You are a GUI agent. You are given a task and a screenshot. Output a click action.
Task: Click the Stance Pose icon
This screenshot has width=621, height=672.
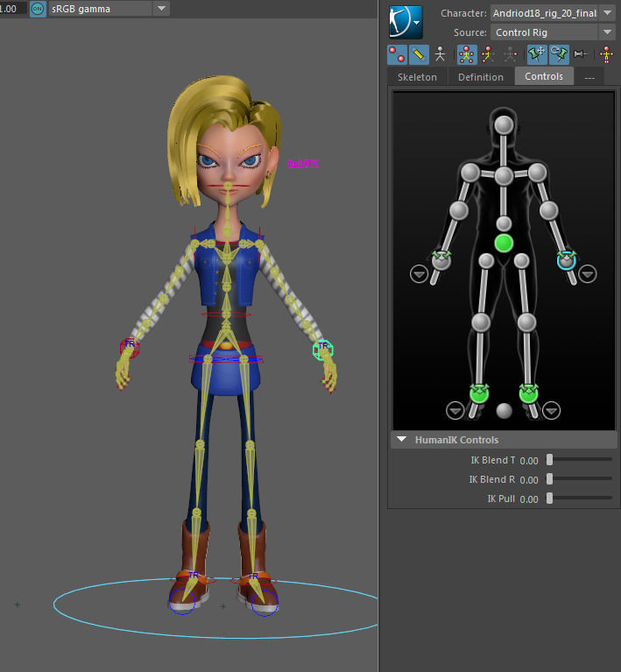tap(606, 54)
